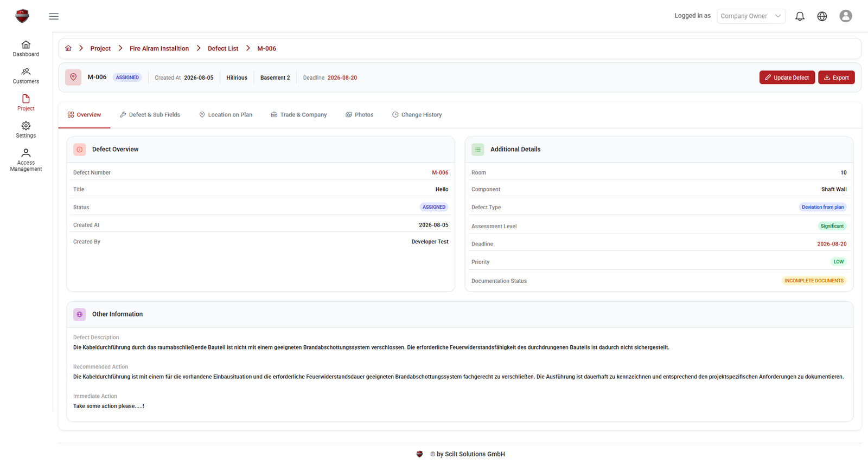Go to Dashboard in sidebar
The height and width of the screenshot is (465, 868).
click(x=26, y=49)
